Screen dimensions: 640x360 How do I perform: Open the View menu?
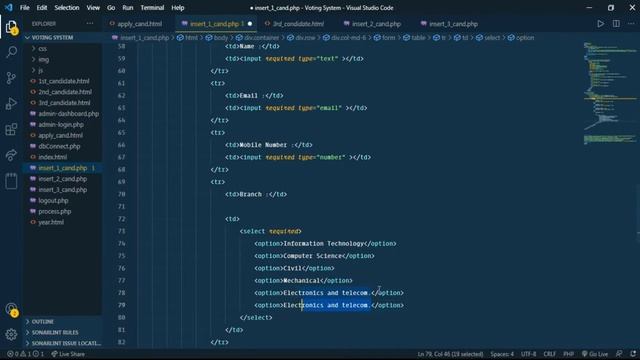coord(93,8)
